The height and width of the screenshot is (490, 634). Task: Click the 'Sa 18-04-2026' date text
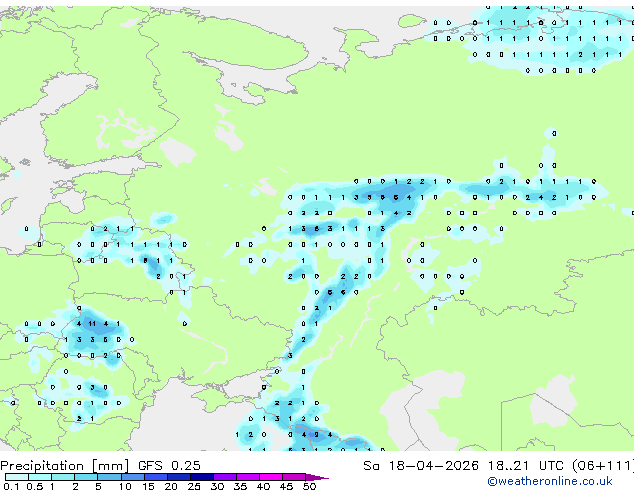(x=421, y=466)
